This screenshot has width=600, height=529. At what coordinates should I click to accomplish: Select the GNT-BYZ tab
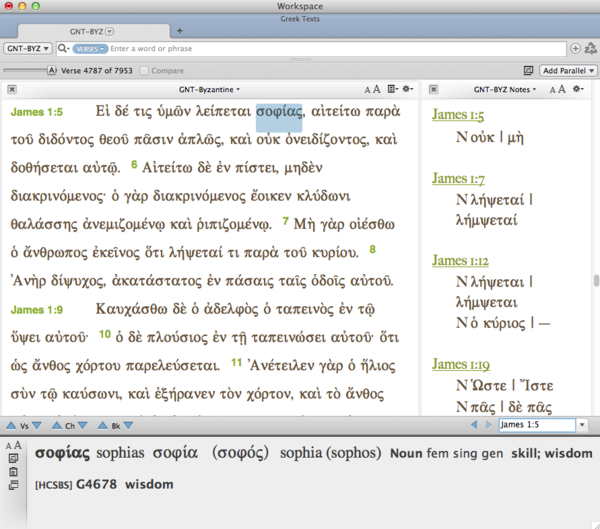click(87, 31)
